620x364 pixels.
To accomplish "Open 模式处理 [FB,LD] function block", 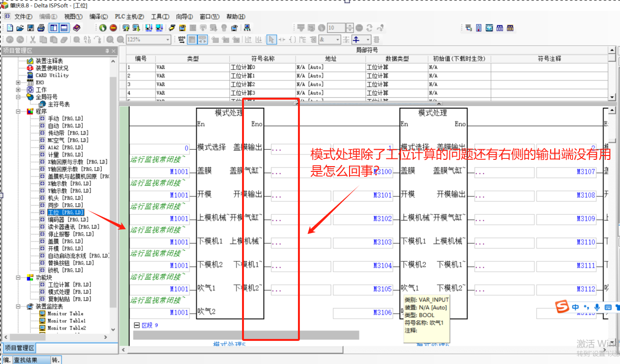I will (69, 292).
